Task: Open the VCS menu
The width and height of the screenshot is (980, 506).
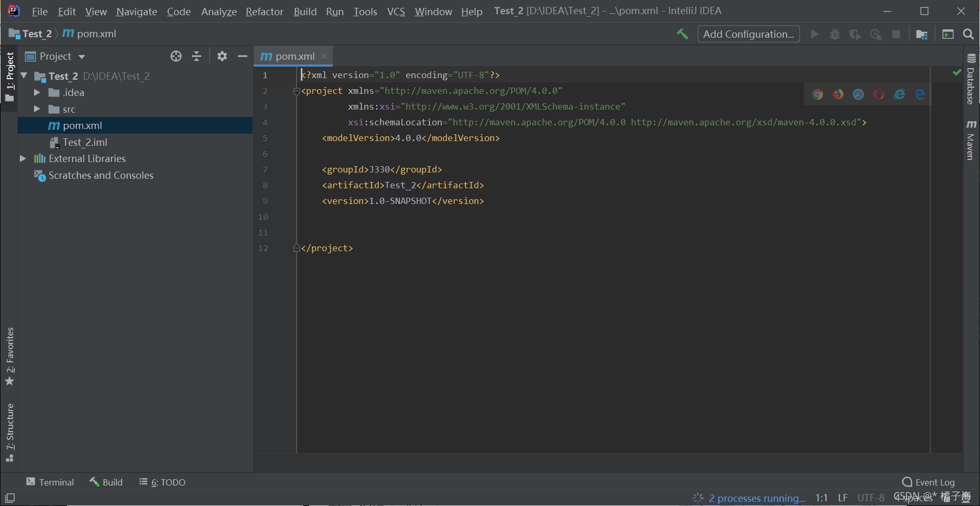Action: click(396, 12)
